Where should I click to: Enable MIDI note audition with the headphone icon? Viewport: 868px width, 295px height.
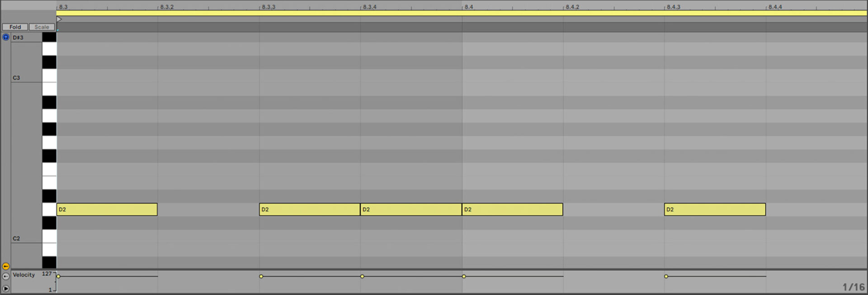coord(6,37)
